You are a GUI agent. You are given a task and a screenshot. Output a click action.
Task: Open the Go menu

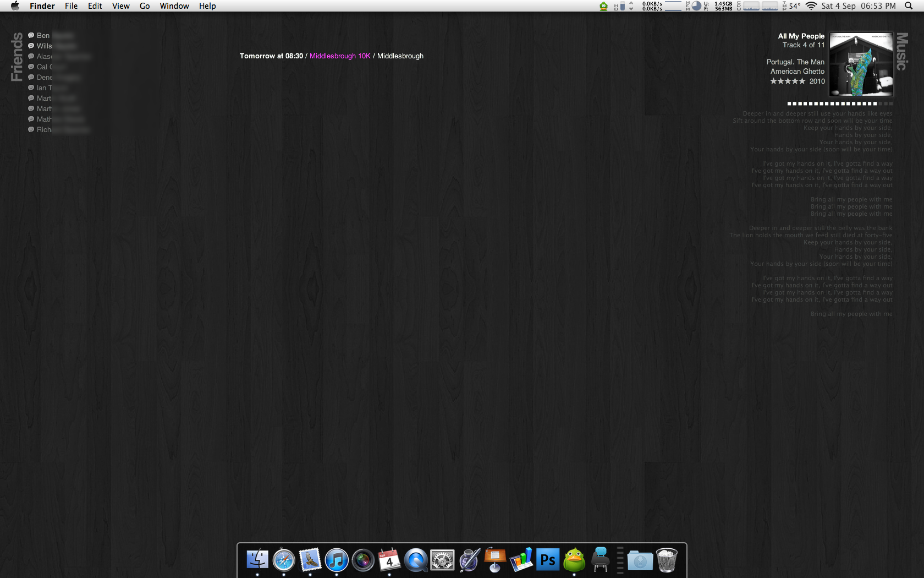(145, 6)
